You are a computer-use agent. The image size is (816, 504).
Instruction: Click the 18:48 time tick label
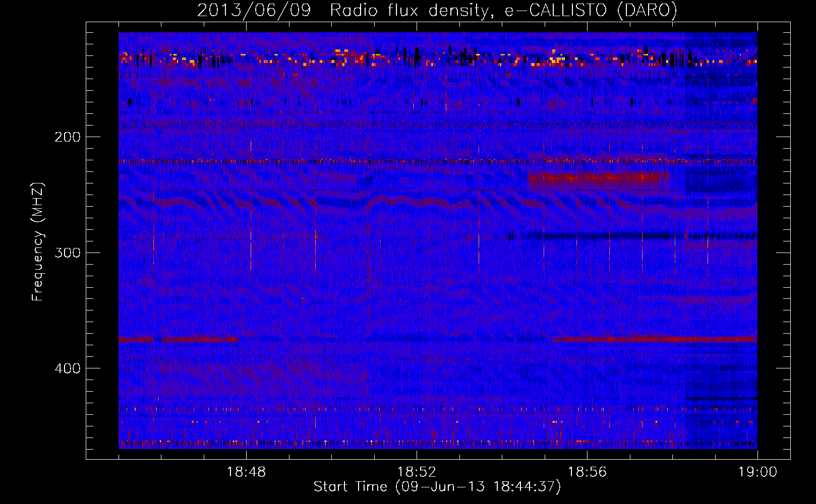click(x=246, y=472)
